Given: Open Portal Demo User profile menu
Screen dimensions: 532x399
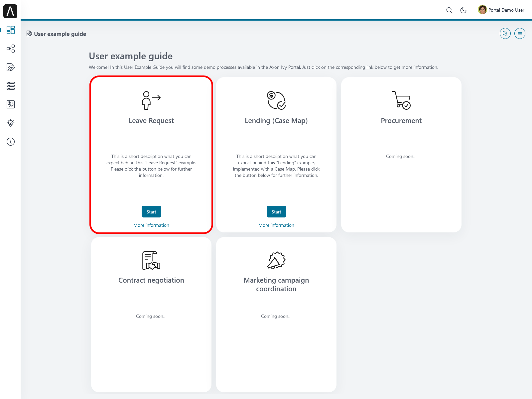Looking at the screenshot, I should [501, 10].
